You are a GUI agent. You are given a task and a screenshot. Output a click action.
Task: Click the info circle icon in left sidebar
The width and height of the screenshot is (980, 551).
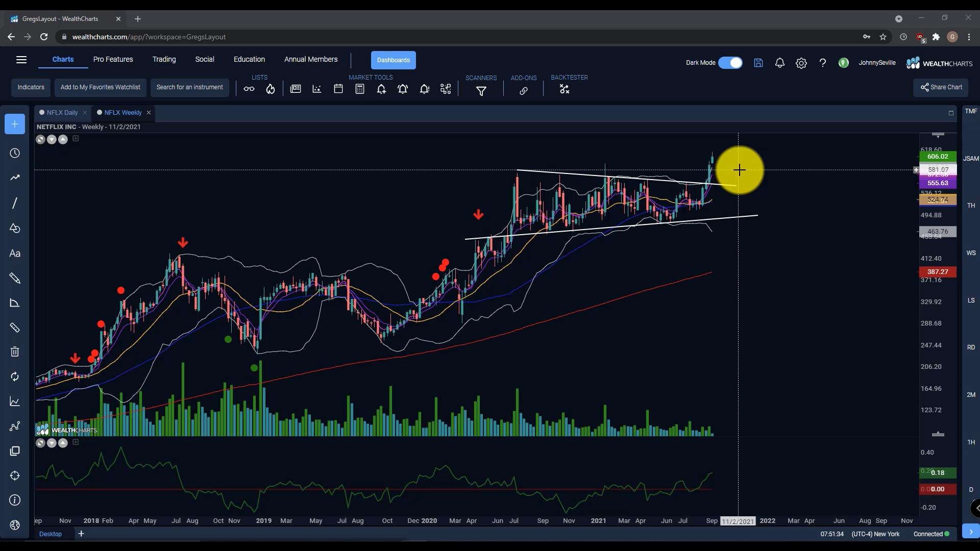15,500
